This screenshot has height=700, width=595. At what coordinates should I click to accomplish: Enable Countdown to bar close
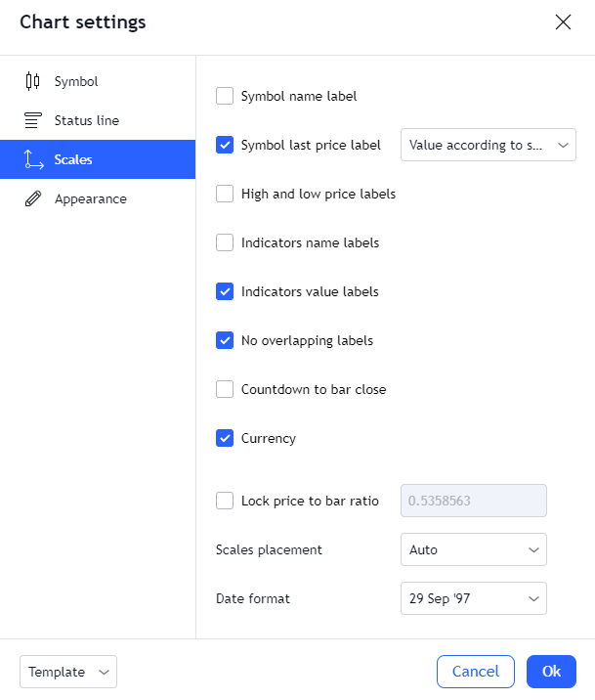pos(225,389)
